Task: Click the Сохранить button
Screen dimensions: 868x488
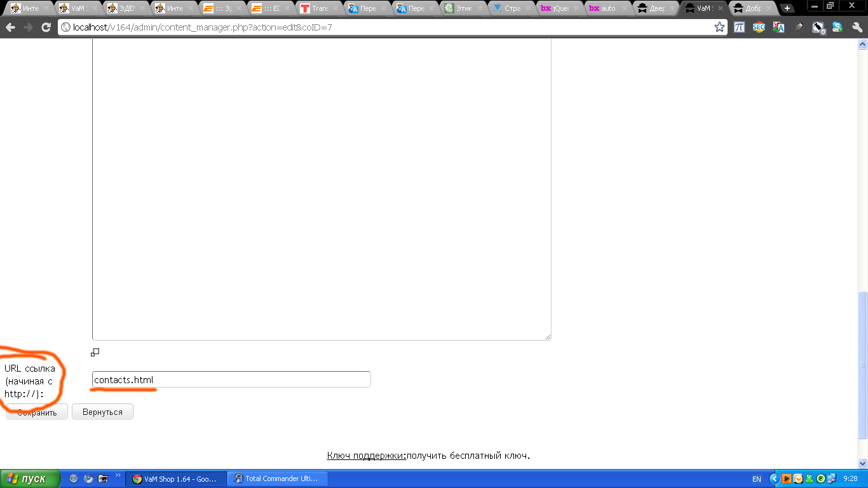Action: [x=37, y=412]
